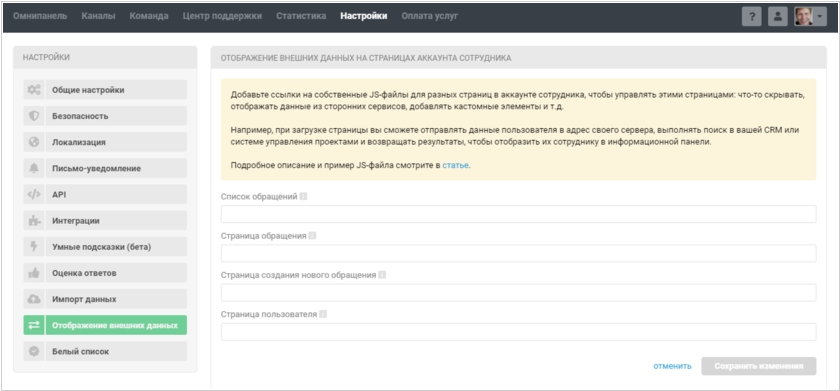
Task: Go to the Каналы tab
Action: point(98,16)
